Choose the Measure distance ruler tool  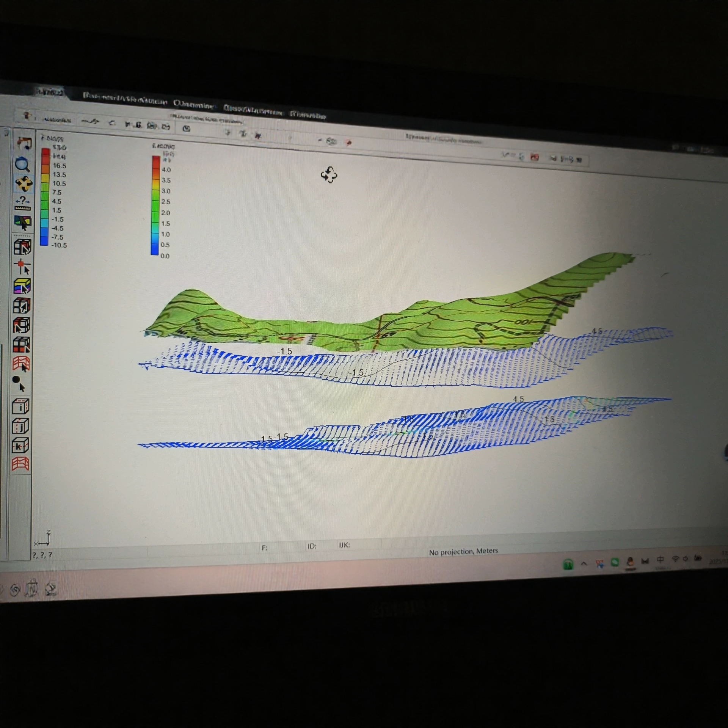tap(22, 203)
